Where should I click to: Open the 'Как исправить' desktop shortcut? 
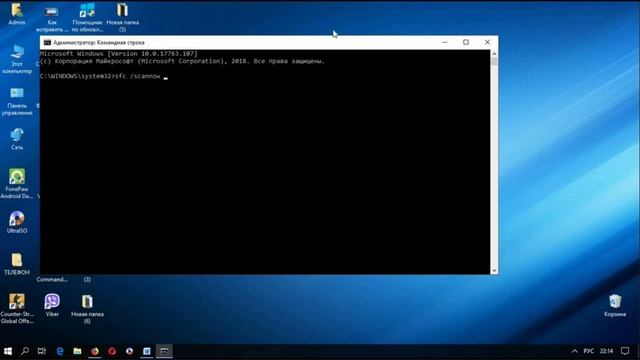coord(52,18)
